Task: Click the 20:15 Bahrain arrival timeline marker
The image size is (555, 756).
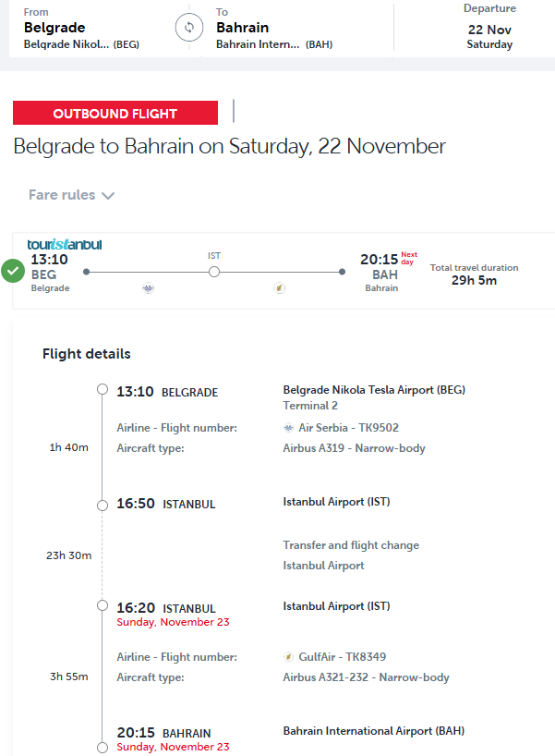Action: tap(103, 747)
